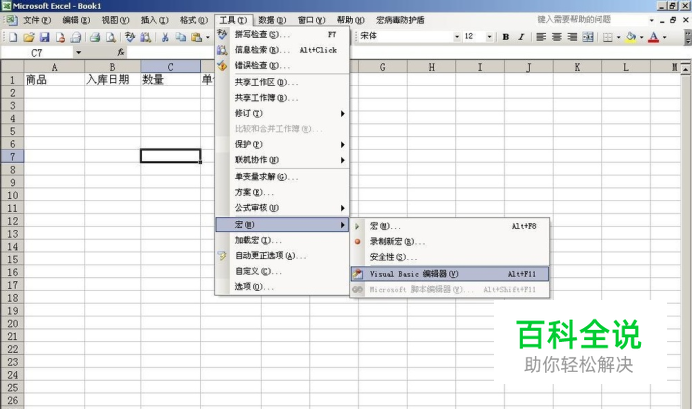Expand the 联机协作 submenu
This screenshot has width=692, height=409.
pyautogui.click(x=282, y=160)
